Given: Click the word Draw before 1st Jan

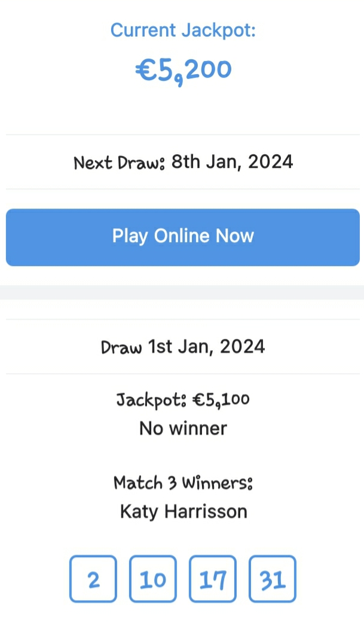Looking at the screenshot, I should [121, 347].
